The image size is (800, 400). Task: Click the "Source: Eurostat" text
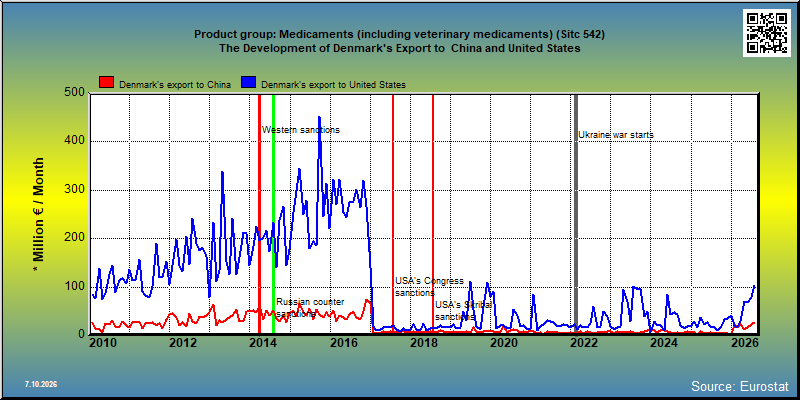740,386
